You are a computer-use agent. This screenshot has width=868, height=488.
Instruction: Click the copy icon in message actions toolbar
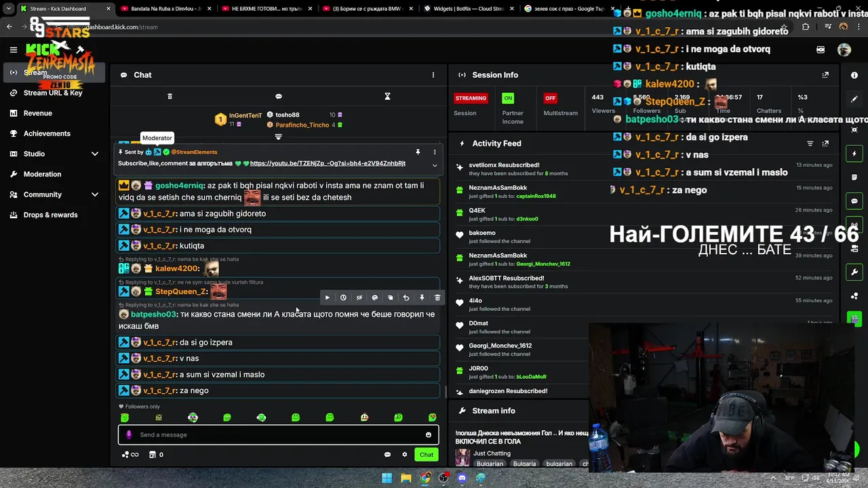(x=390, y=298)
